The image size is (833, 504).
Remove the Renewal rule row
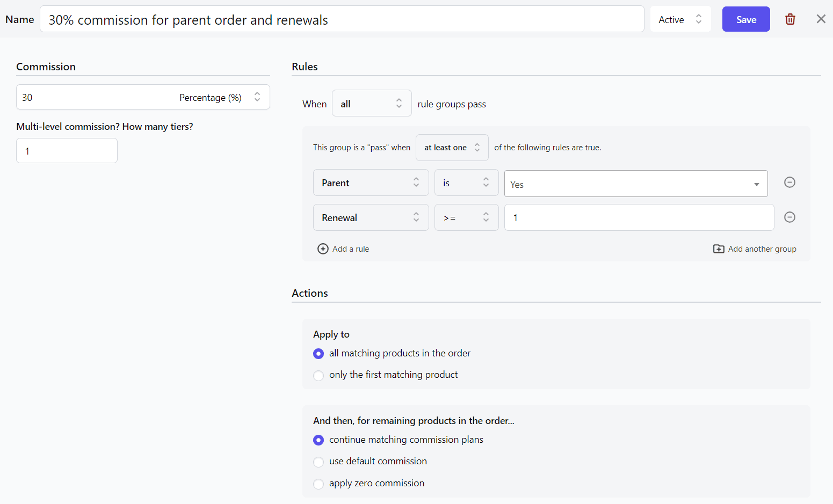click(789, 217)
